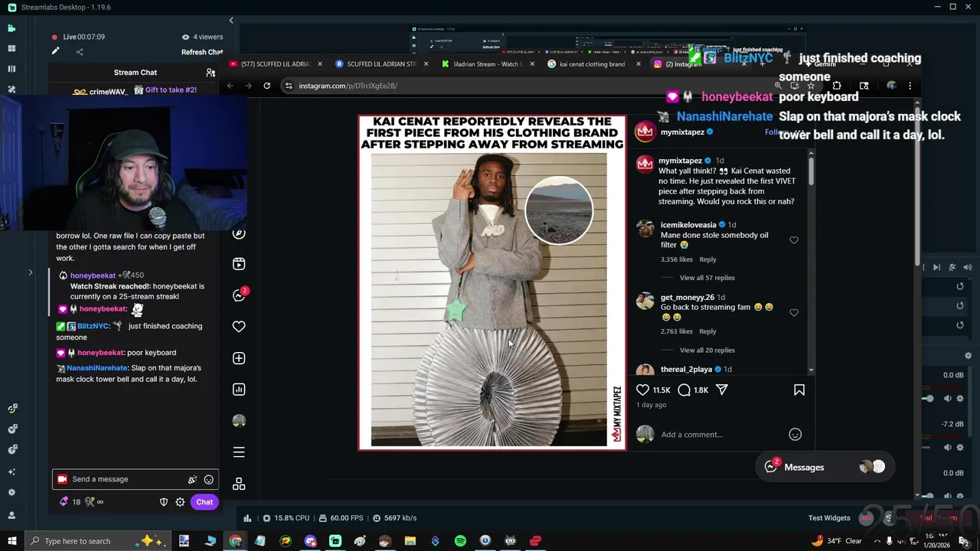Open Instagram profile avatar in sidebar
This screenshot has height=551, width=980.
pos(239,421)
